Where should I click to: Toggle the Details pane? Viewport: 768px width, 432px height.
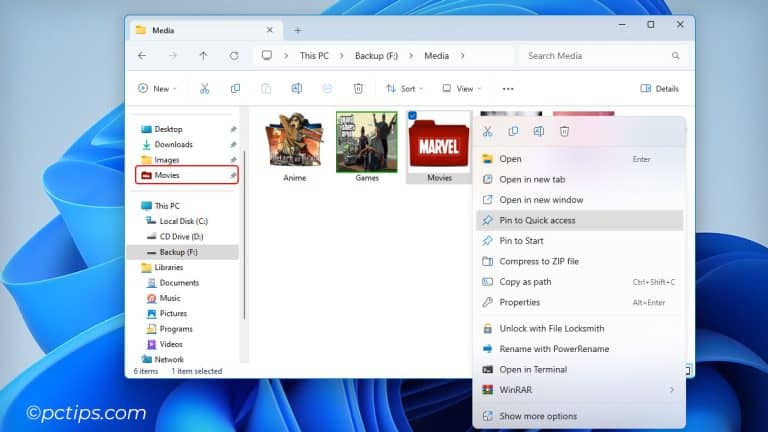click(659, 89)
